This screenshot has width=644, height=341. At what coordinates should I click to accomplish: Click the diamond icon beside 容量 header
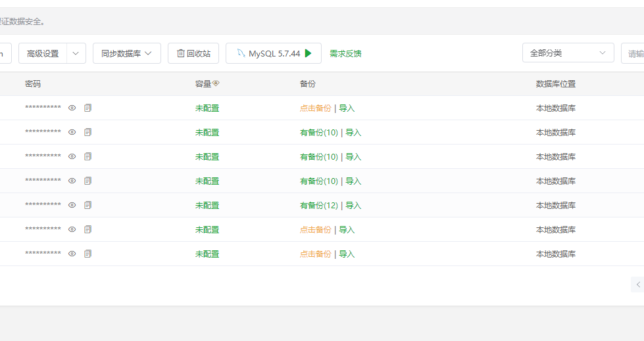216,83
